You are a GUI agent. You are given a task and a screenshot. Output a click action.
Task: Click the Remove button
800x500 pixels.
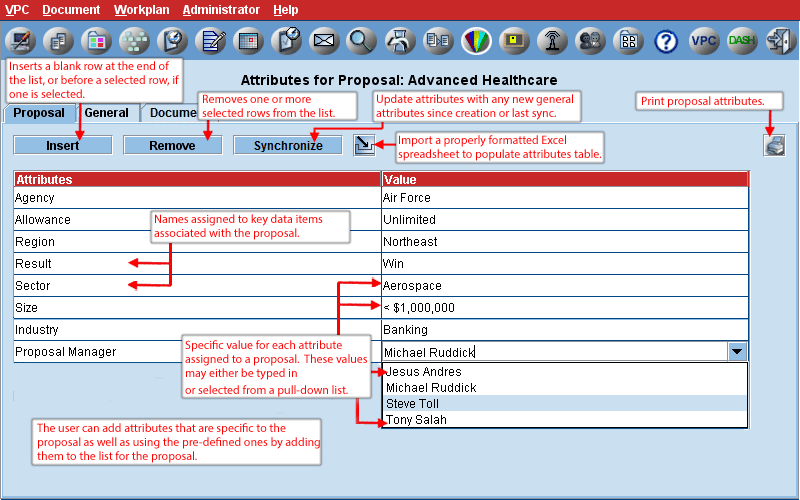click(172, 145)
